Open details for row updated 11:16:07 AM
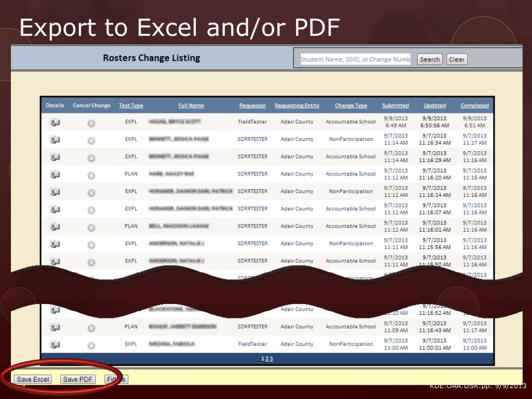Viewport: 532px width, 399px height. pos(55,209)
